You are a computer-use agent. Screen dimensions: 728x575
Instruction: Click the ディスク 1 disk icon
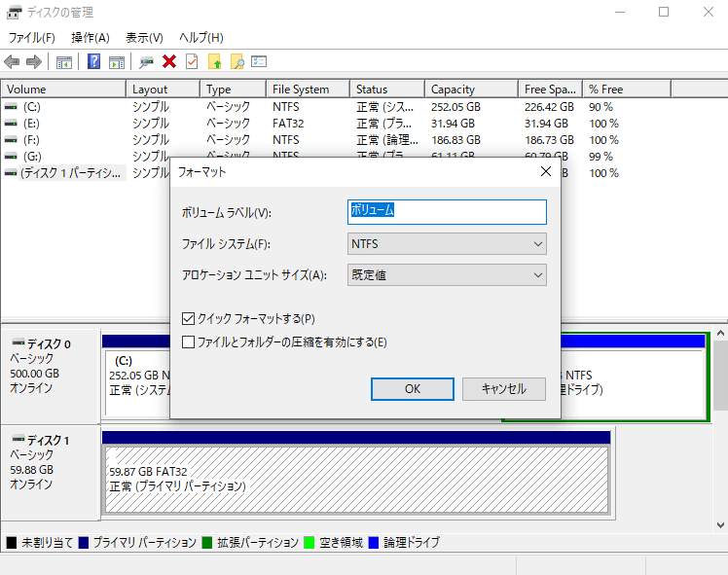(18, 439)
